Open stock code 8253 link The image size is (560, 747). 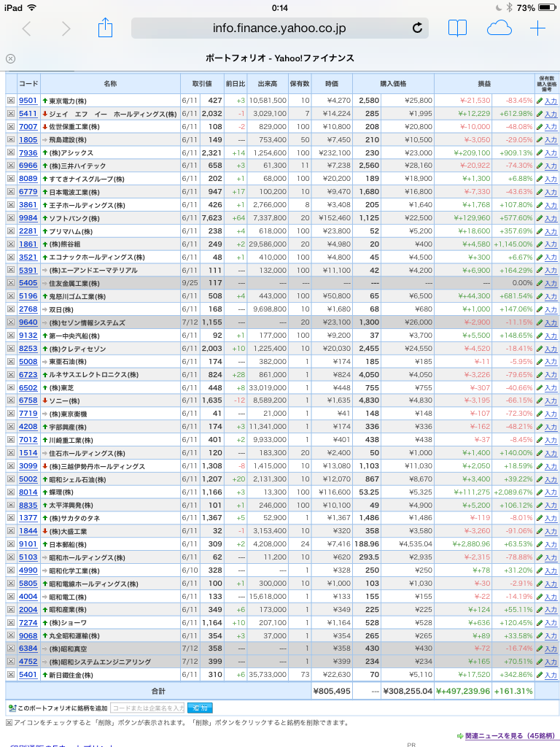(x=28, y=349)
